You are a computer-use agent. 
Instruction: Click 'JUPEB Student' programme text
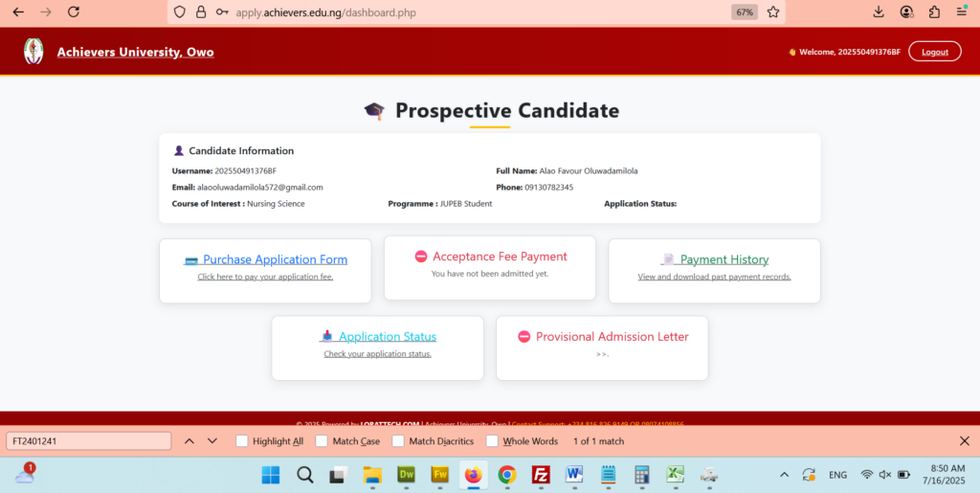(x=466, y=204)
